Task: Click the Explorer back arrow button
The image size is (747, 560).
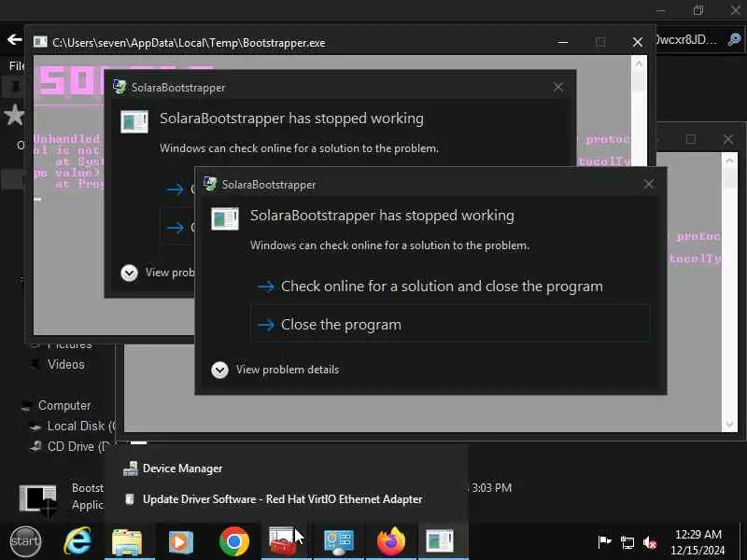Action: coord(15,39)
